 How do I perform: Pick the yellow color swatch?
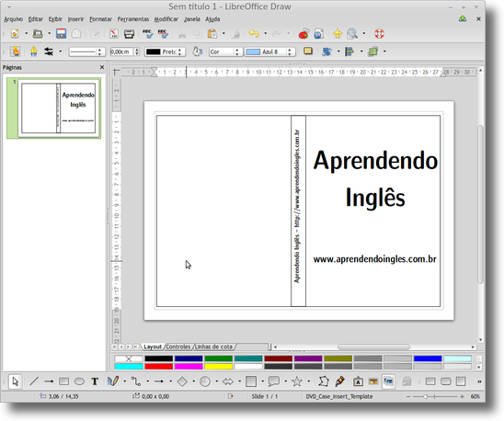point(218,366)
